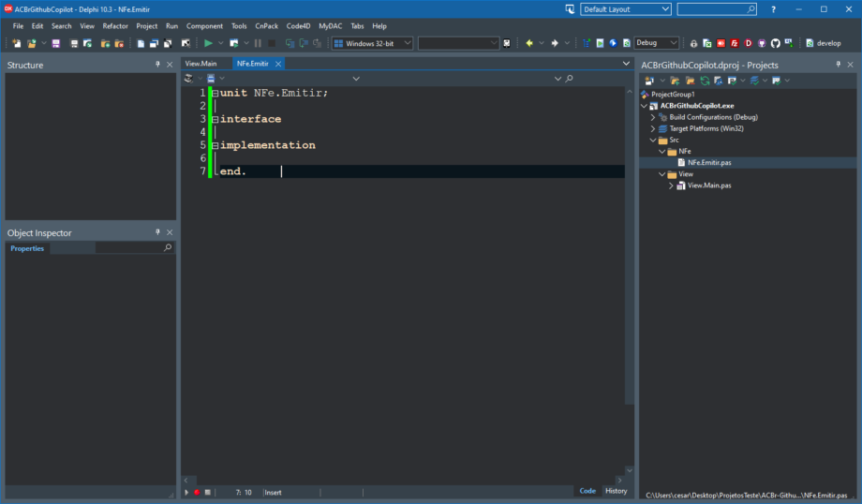Open the editor tabs list chevron

coord(626,64)
